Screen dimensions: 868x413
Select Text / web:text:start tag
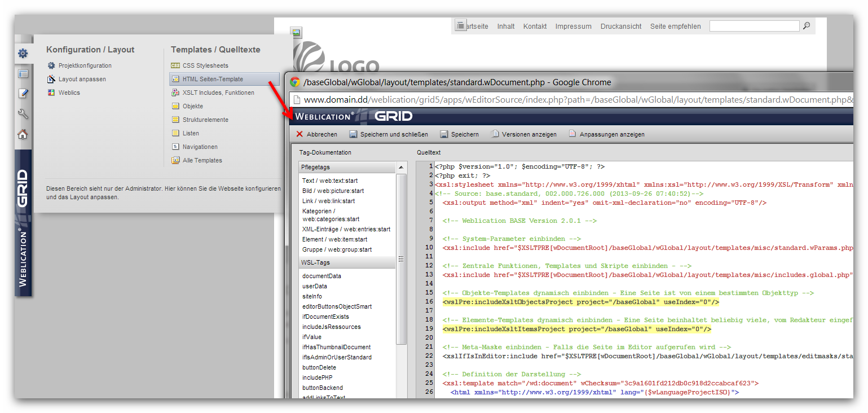330,181
